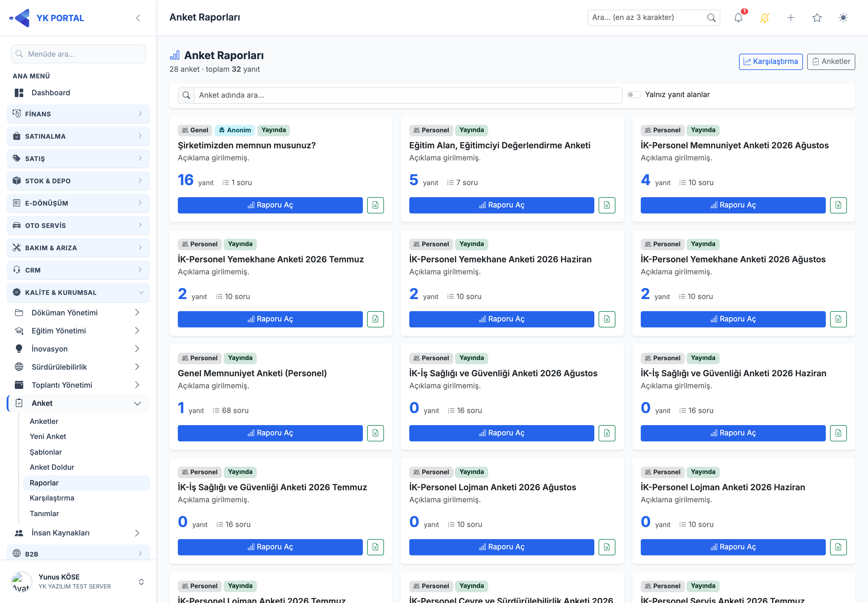868x603 pixels.
Task: Export Excel for İş Sağlığı Anketi 2026 Temmuz
Action: pyautogui.click(x=376, y=547)
